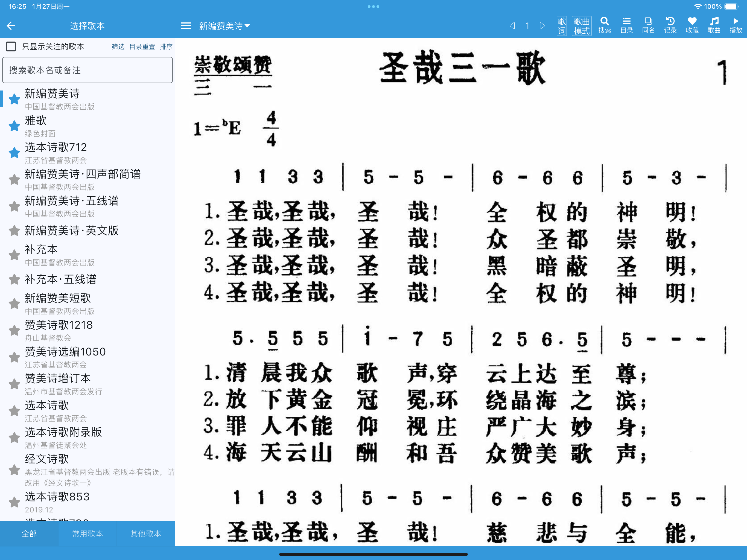Viewport: 747px width, 560px height.
Task: Switch to the 其他歌本 tab
Action: pos(145,534)
